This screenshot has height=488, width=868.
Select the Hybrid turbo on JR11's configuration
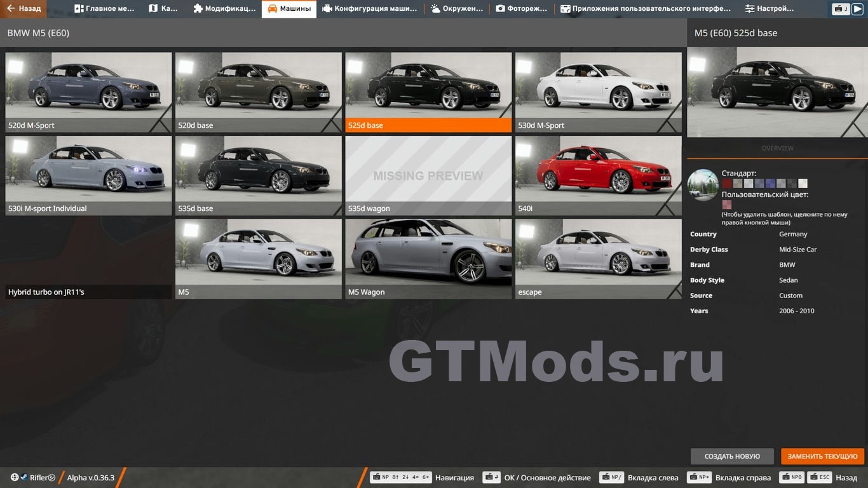88,259
